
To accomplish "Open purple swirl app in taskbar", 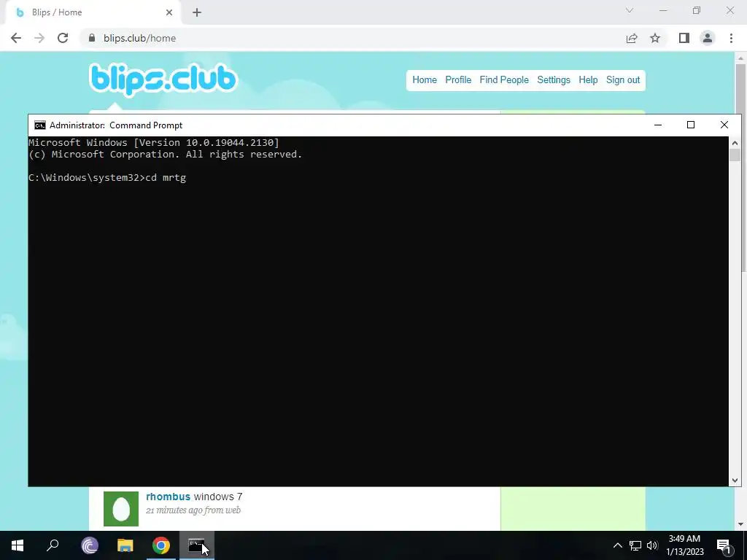I will tap(90, 545).
